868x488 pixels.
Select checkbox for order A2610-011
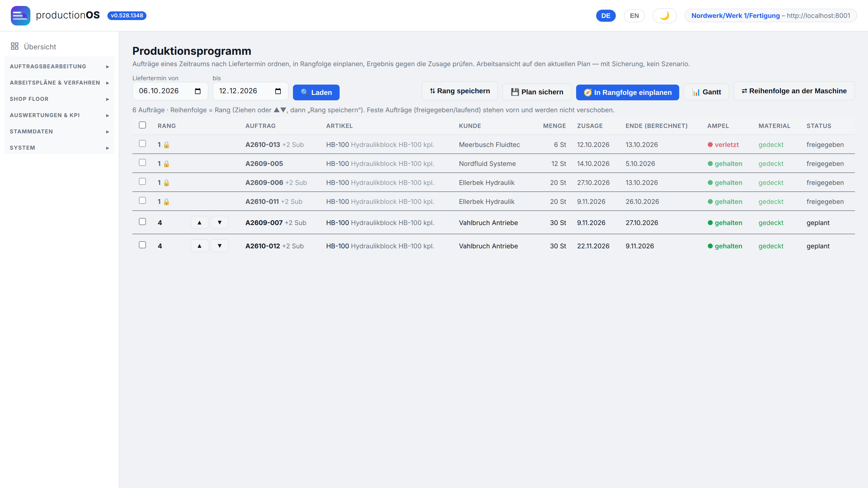[x=142, y=200]
